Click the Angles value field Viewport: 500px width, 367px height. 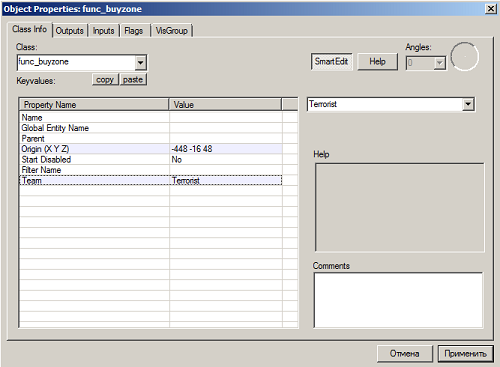coord(420,63)
